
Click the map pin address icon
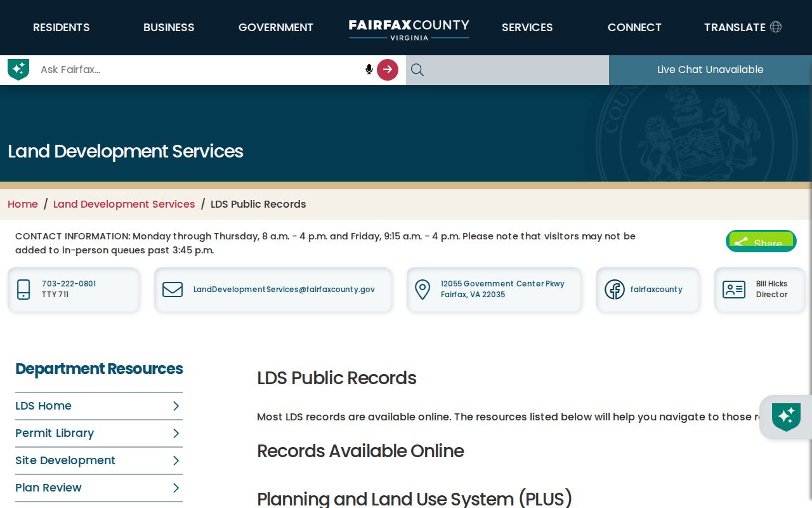422,290
